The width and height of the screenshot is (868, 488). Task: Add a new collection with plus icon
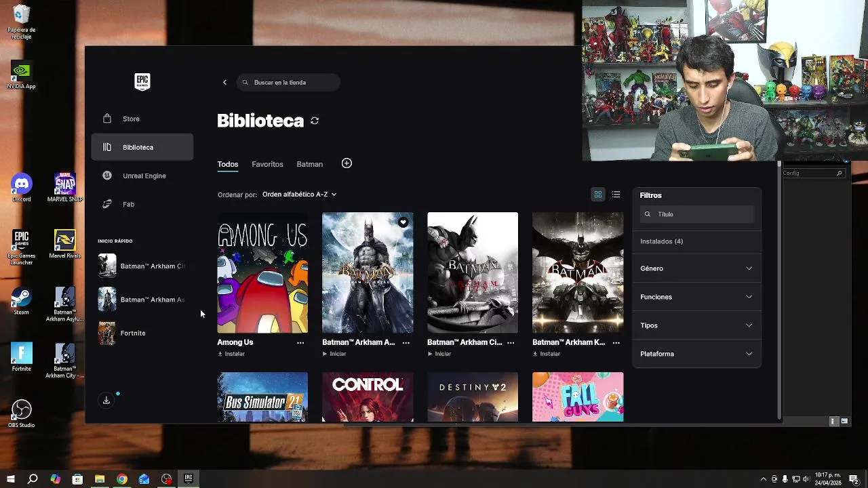(347, 163)
